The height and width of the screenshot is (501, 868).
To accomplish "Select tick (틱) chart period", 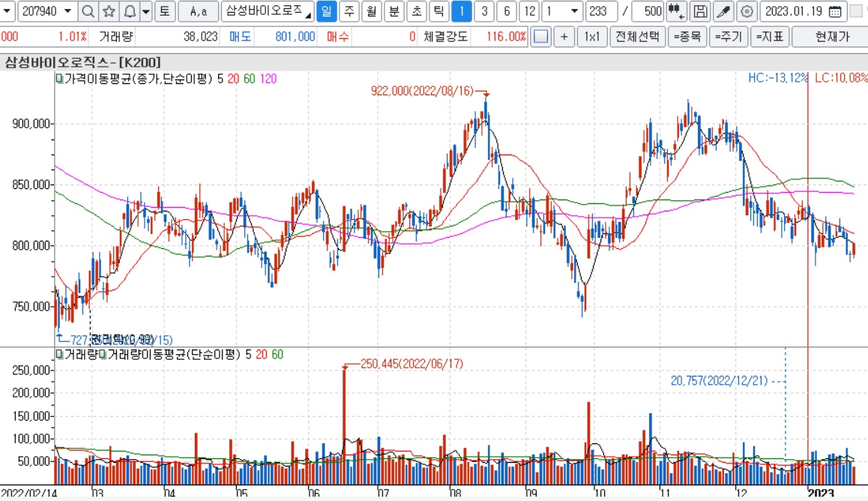I will pyautogui.click(x=439, y=11).
